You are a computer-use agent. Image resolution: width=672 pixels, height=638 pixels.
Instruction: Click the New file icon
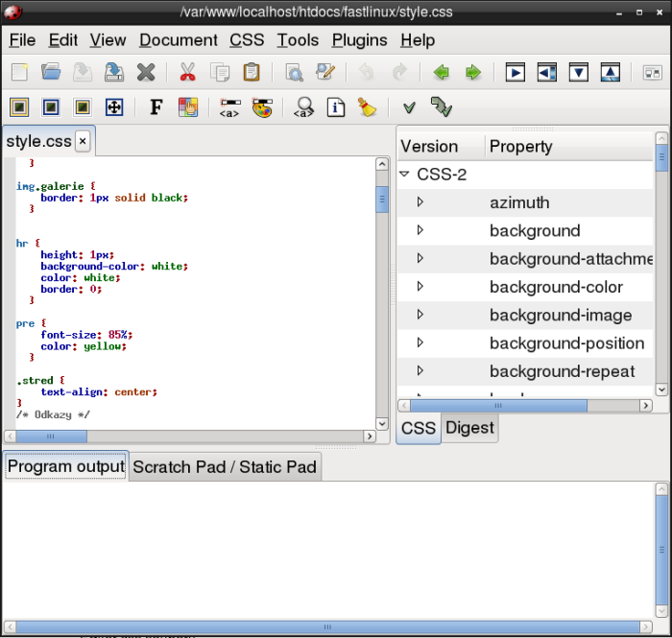point(20,72)
